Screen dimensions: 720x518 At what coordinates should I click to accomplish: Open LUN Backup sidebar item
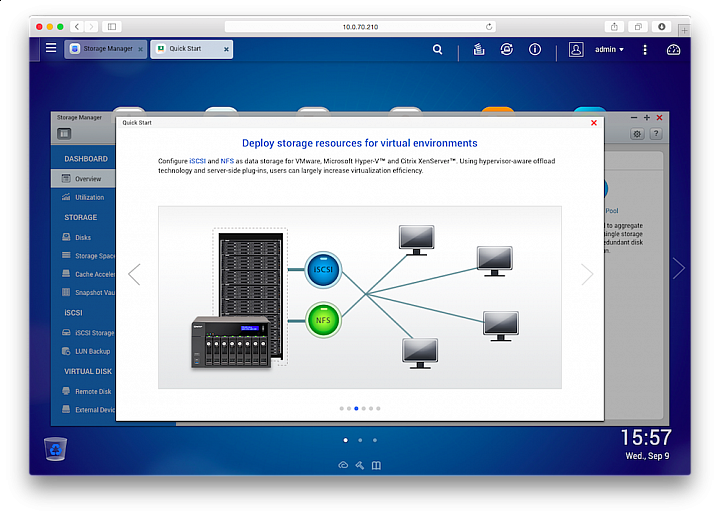83,351
